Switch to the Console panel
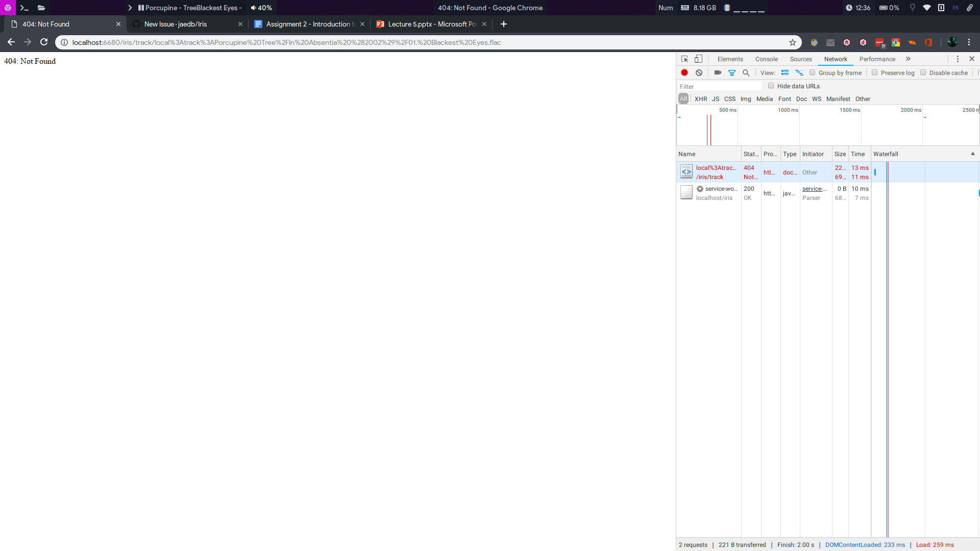This screenshot has width=980, height=551. point(767,59)
